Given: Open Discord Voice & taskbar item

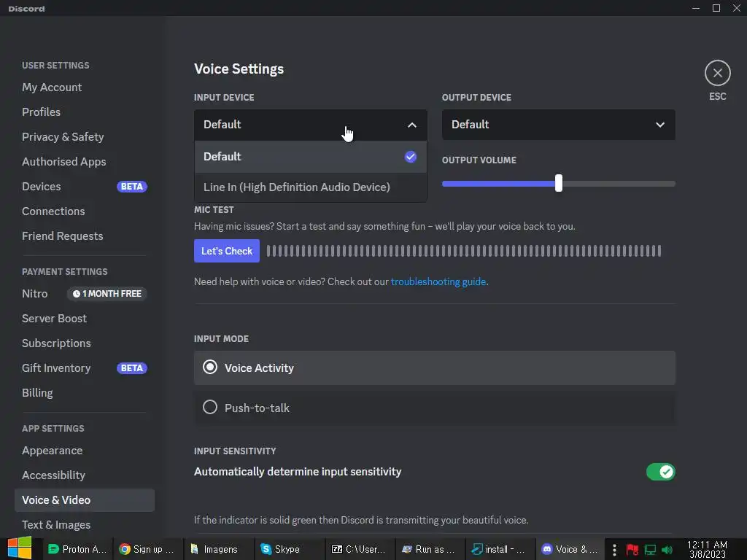Looking at the screenshot, I should coord(570,549).
